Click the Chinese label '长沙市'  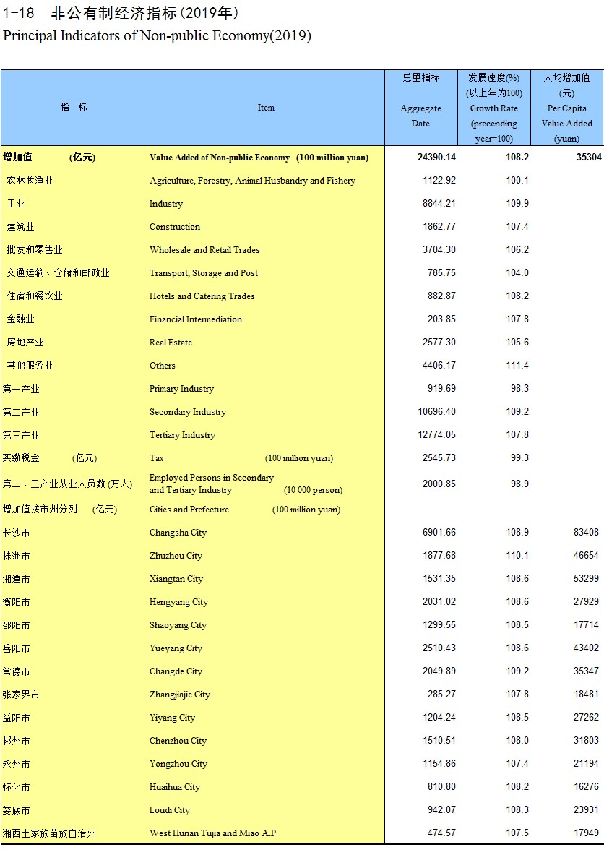(x=17, y=533)
